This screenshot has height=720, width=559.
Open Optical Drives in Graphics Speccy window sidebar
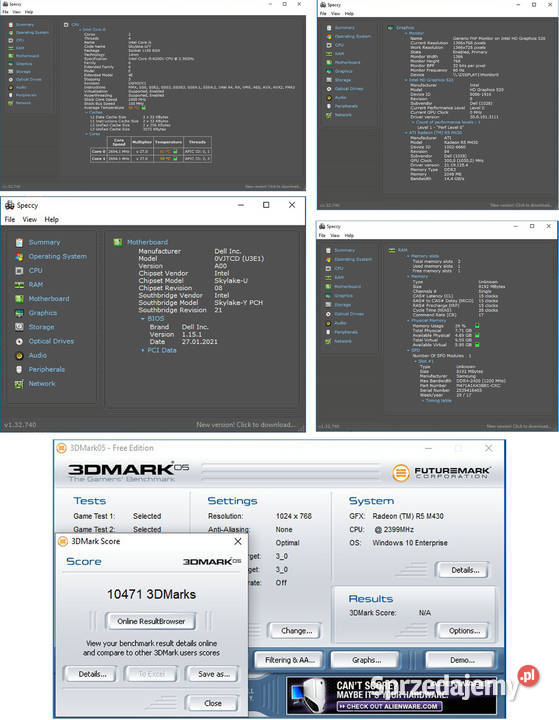click(x=349, y=89)
